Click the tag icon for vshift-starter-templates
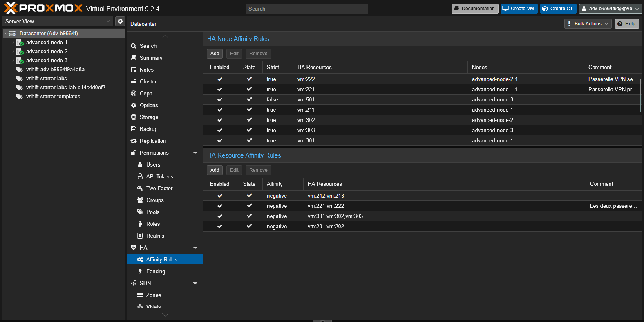644x322 pixels. pyautogui.click(x=19, y=97)
